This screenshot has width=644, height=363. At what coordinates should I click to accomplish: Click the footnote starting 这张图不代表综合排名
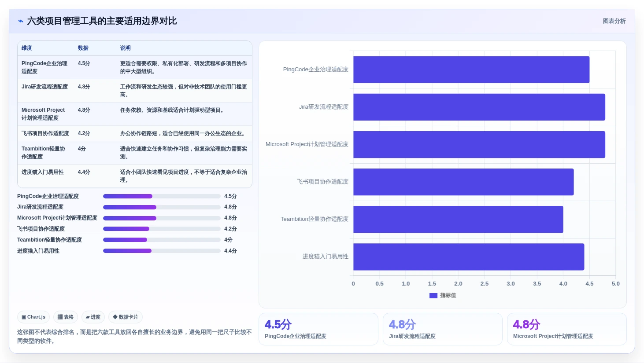pyautogui.click(x=134, y=337)
